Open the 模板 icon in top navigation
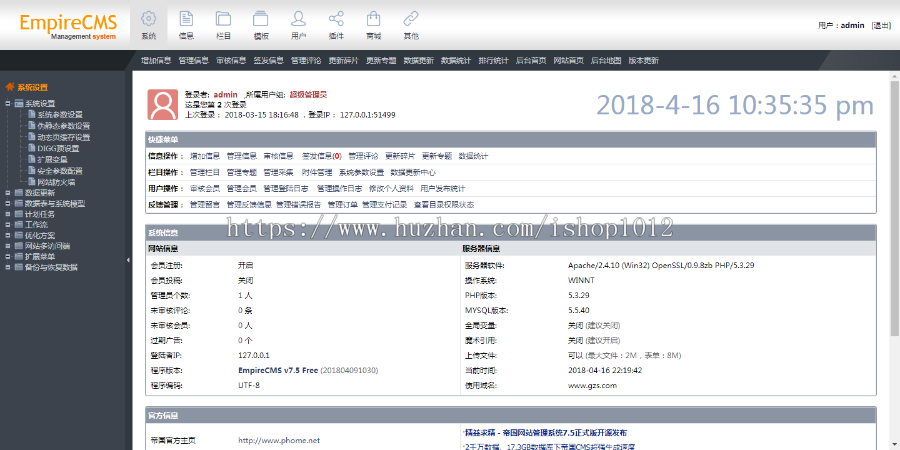This screenshot has width=900, height=450. point(261,18)
